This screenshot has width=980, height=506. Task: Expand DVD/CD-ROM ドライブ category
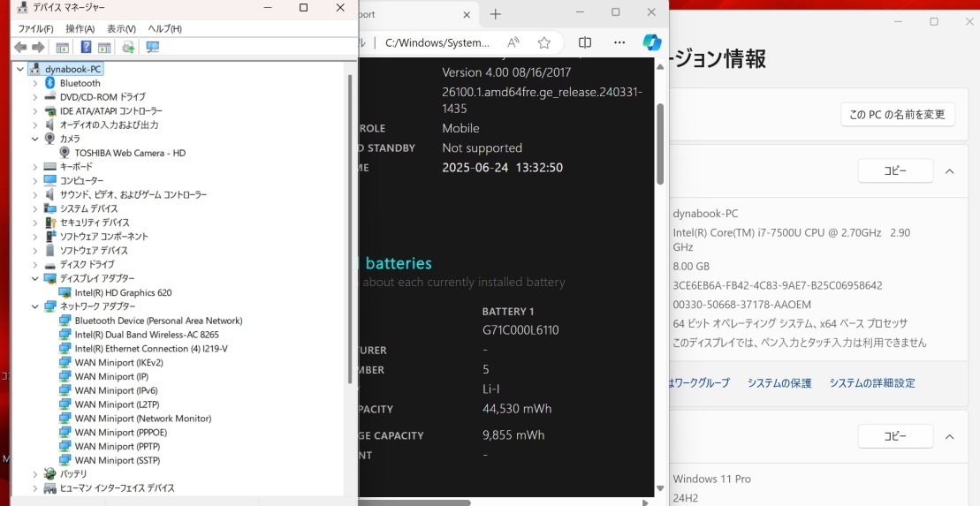[x=35, y=97]
